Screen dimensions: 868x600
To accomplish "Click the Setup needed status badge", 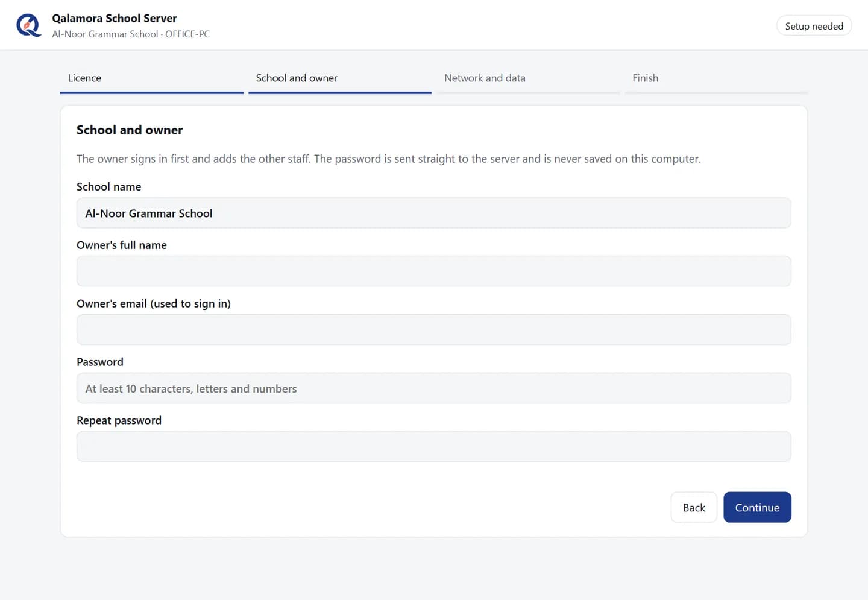I will pos(814,26).
